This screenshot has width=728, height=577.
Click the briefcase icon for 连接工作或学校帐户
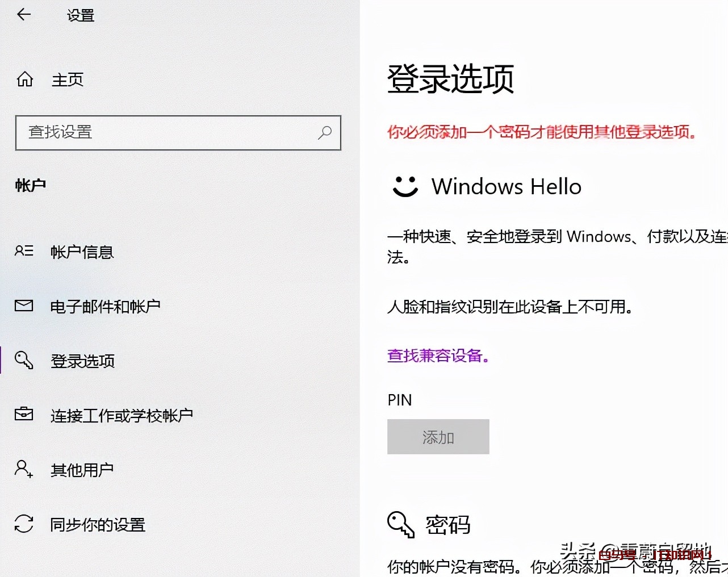[24, 414]
